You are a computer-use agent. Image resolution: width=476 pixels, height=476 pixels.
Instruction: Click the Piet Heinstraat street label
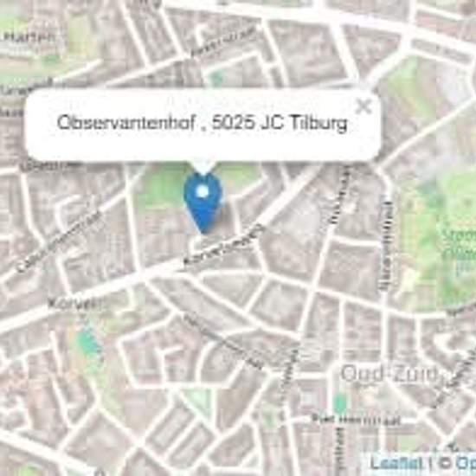pyautogui.click(x=357, y=420)
